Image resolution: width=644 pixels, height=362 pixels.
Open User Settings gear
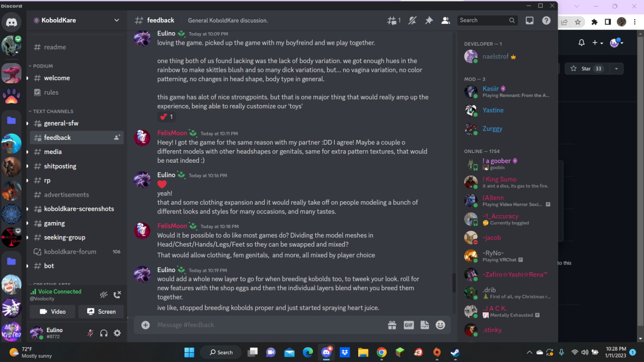(x=118, y=333)
